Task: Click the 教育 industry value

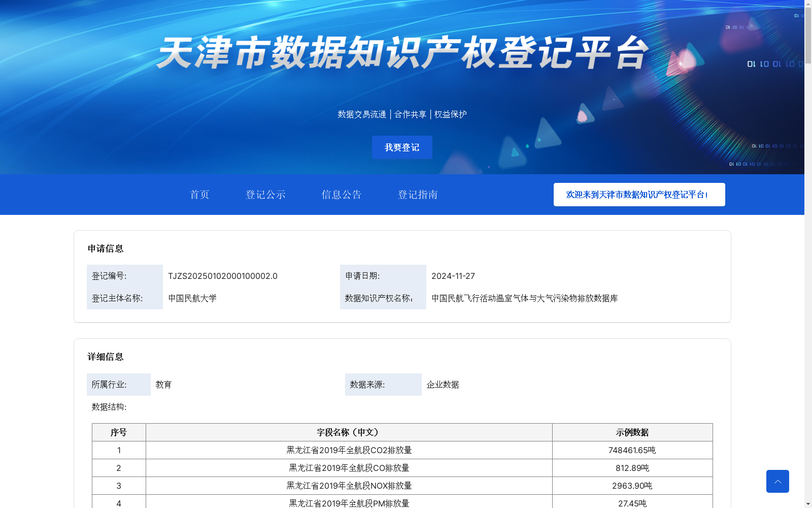Action: point(163,385)
